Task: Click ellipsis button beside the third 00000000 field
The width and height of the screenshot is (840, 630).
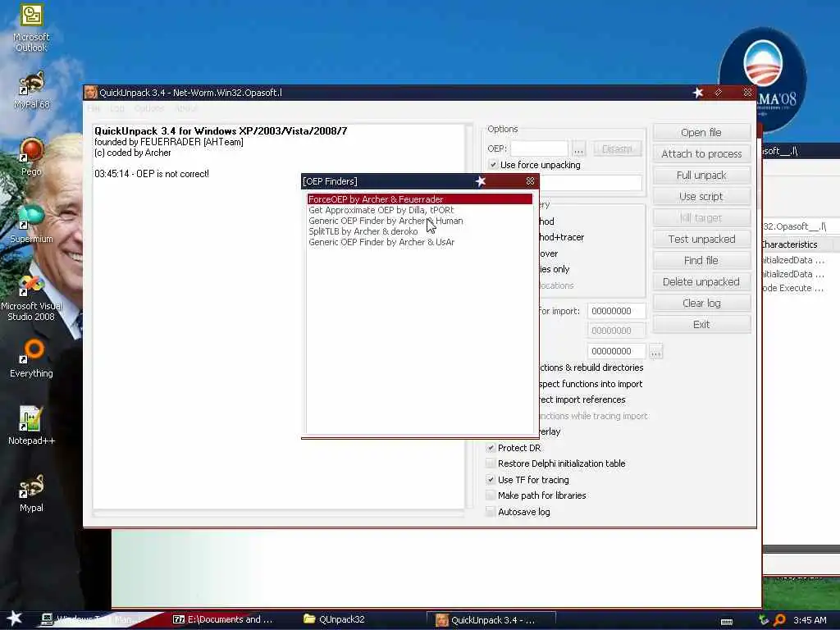Action: [655, 351]
